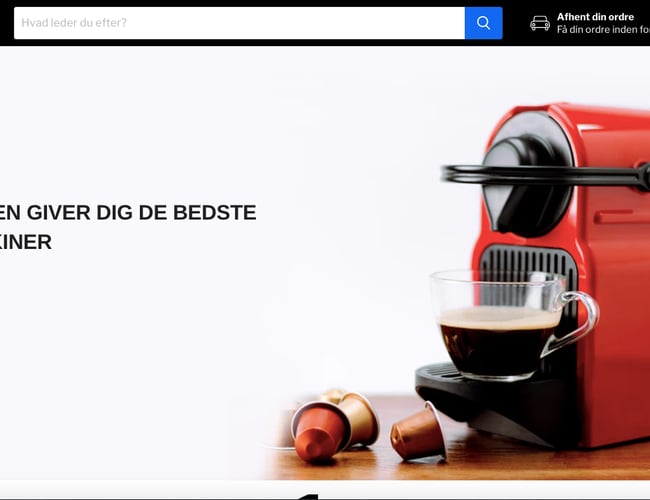Screen dimensions: 650x500
Task: Open the 'Afhent din ordre' link
Action: tap(595, 17)
